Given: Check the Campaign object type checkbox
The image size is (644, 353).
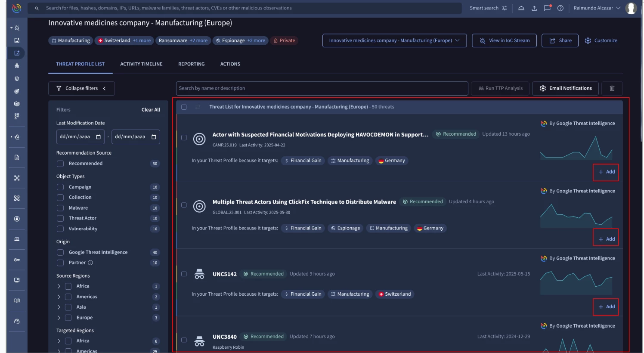Looking at the screenshot, I should pos(60,187).
